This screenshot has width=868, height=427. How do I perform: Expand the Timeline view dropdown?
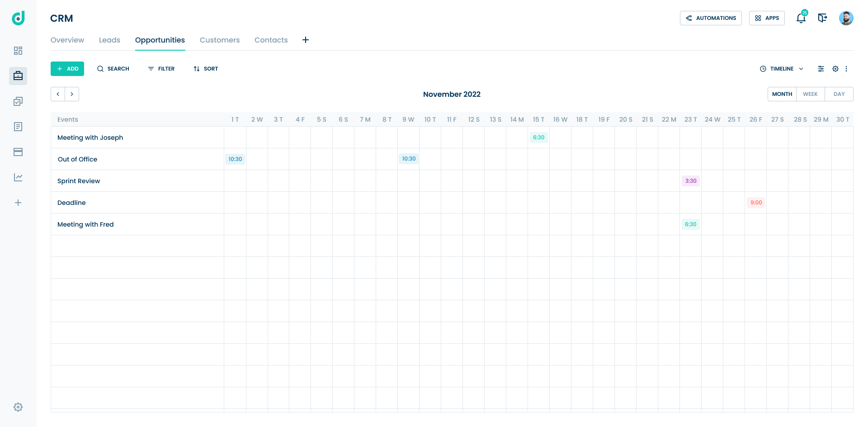(x=782, y=69)
